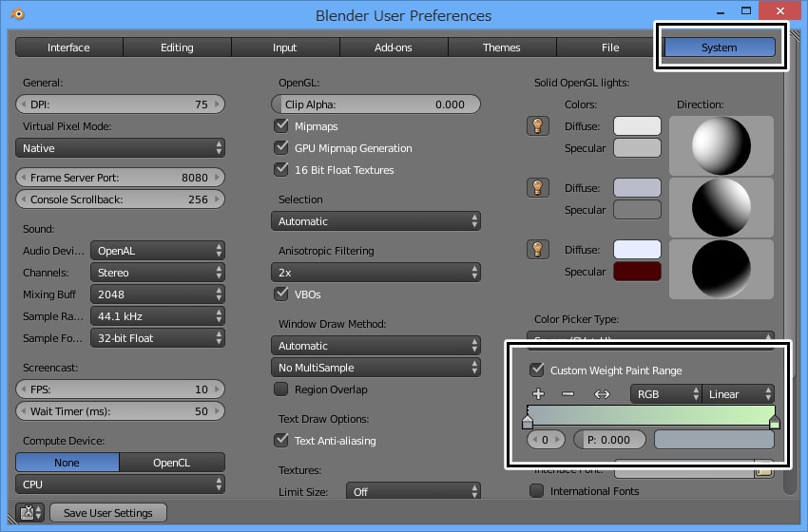
Task: Toggle Text Anti-aliasing
Action: pyautogui.click(x=281, y=441)
